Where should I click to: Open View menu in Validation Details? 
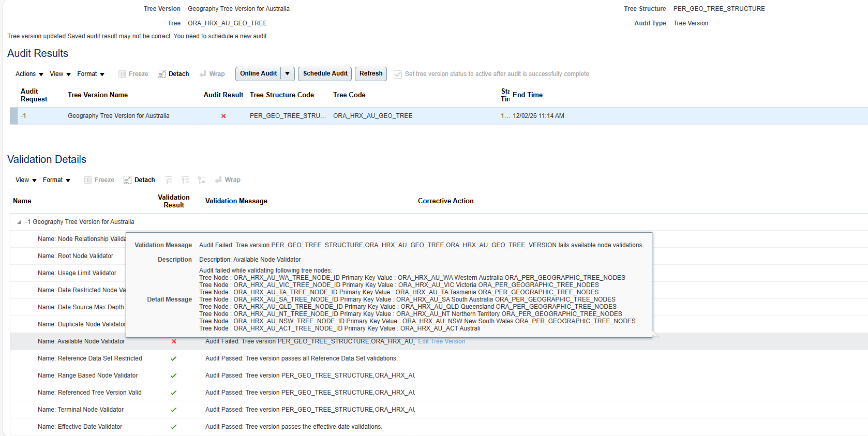coord(26,180)
